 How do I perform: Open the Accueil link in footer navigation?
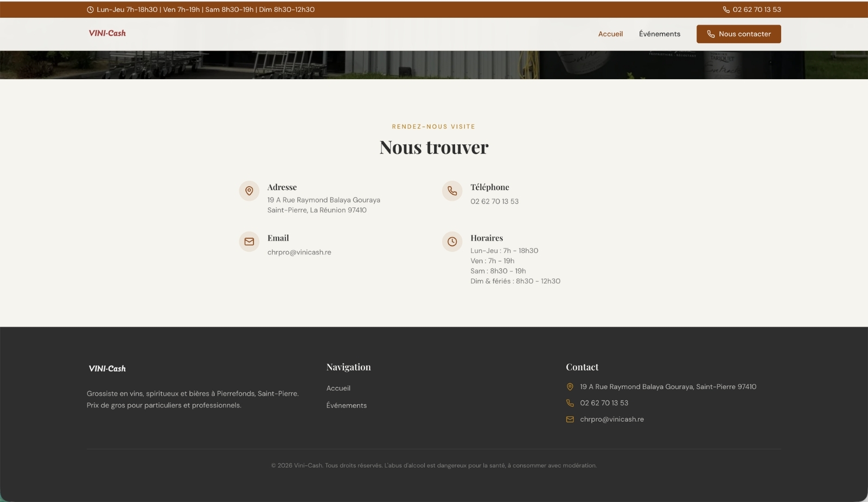pos(339,389)
